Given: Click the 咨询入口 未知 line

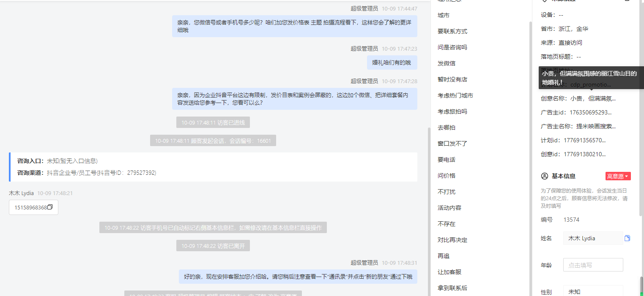Looking at the screenshot, I should [x=58, y=161].
